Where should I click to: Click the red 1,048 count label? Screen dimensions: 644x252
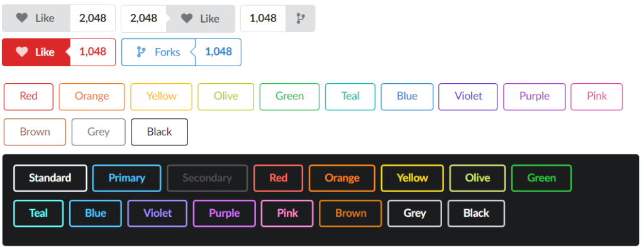(92, 52)
